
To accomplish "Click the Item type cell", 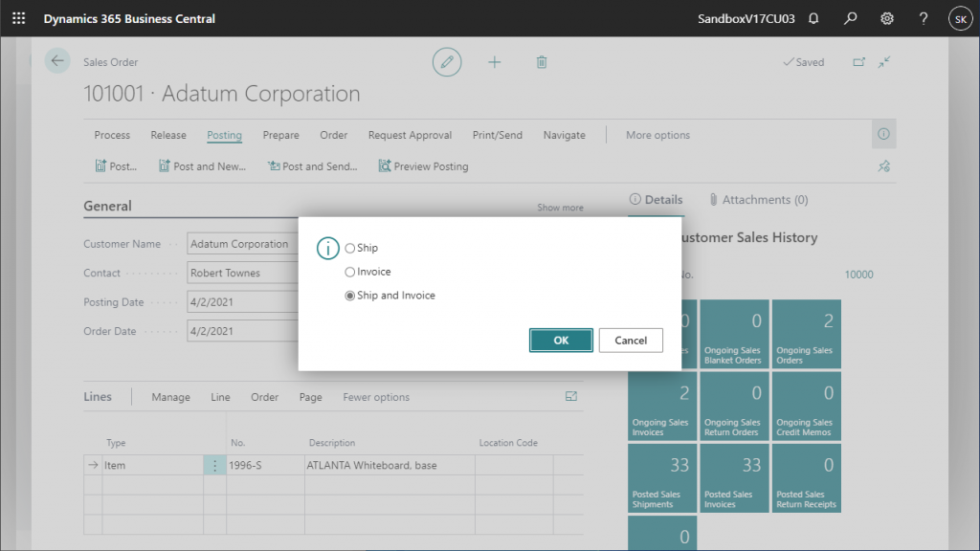I will pyautogui.click(x=152, y=465).
